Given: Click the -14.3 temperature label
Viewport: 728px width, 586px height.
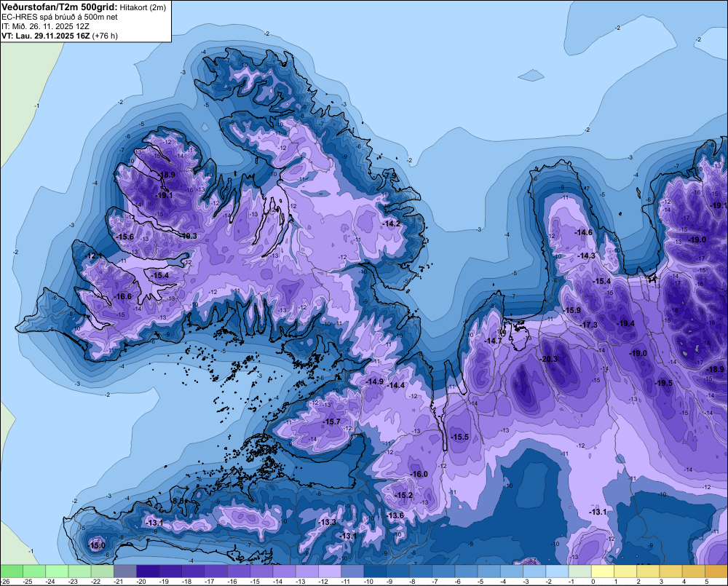Looking at the screenshot, I should (x=586, y=256).
